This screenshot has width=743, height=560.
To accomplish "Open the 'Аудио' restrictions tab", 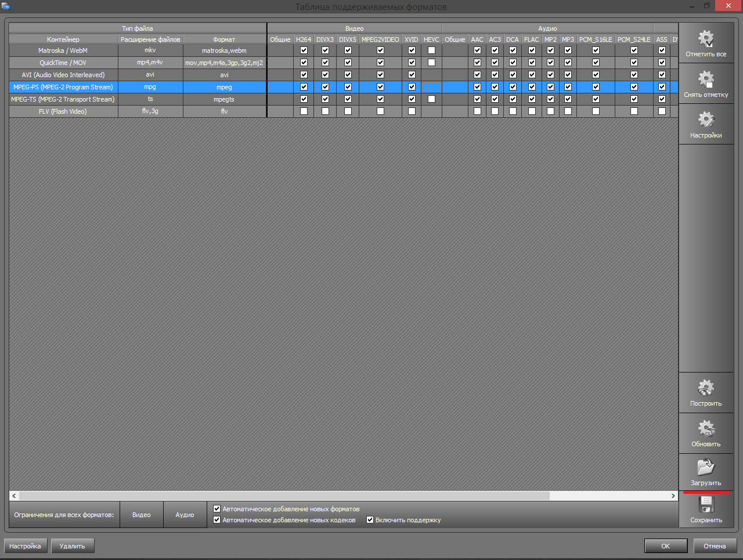I will coord(185,515).
